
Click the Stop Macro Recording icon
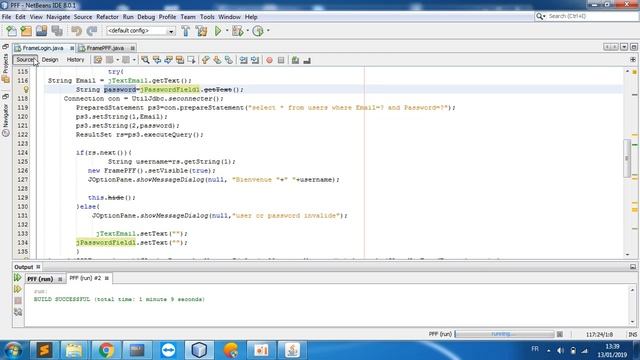pos(281,60)
